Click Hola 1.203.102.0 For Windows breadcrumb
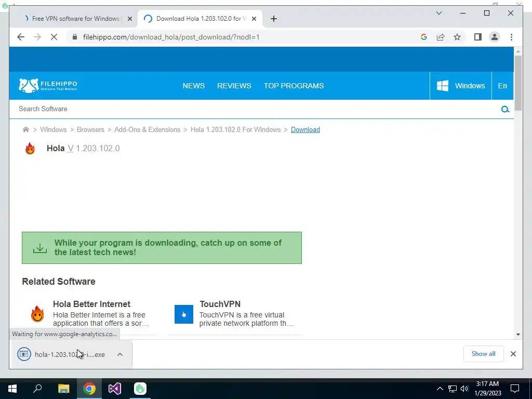 (235, 129)
